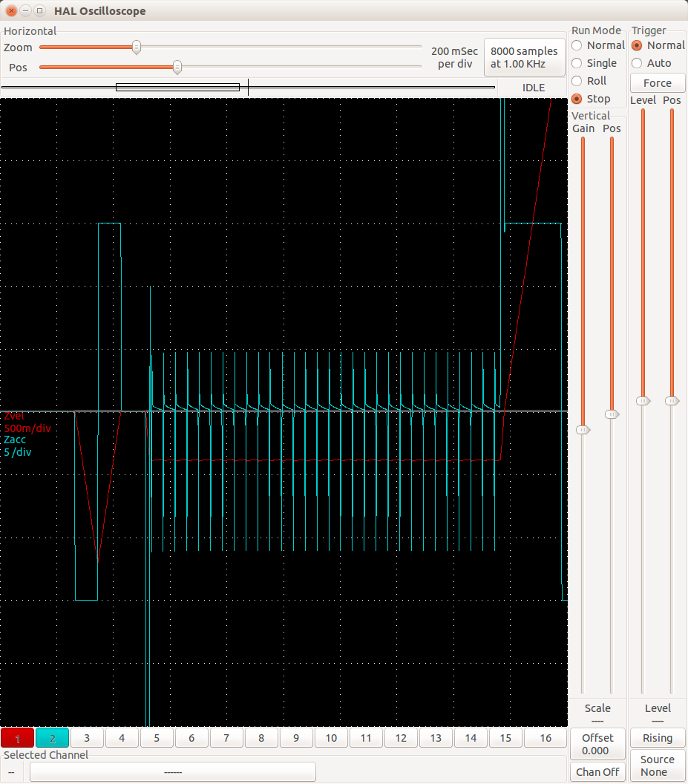Viewport: 688px width, 784px height.
Task: Select Stop run mode
Action: pos(591,99)
